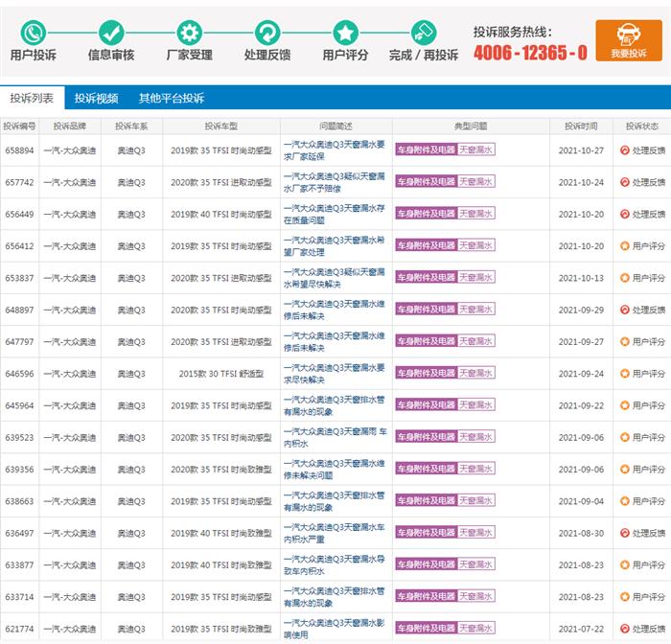Click the 投诉状态 column header
Image resolution: width=671 pixels, height=644 pixels.
[642, 126]
